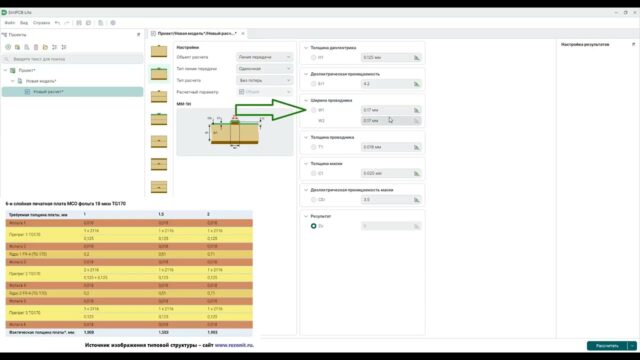Screen dimensions: 640x360
Task: Collapse the Результат section
Action: pyautogui.click(x=306, y=216)
